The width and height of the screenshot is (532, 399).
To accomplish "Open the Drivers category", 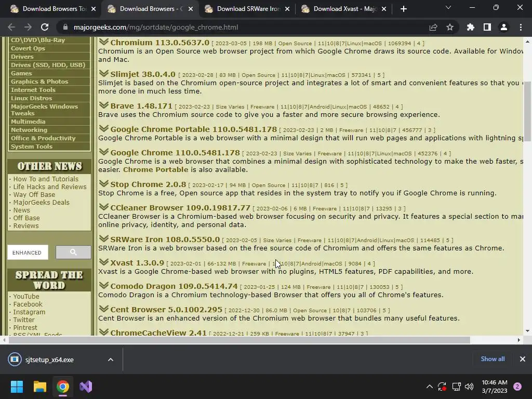I will click(22, 57).
